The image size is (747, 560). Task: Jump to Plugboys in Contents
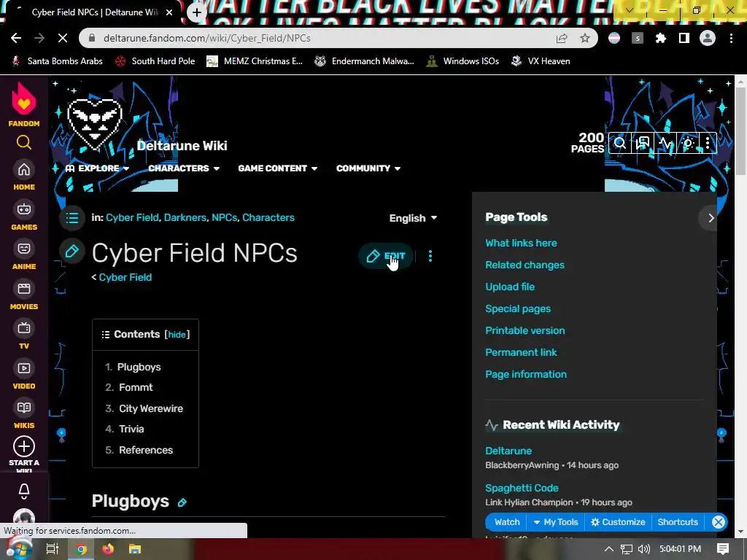[x=139, y=367]
